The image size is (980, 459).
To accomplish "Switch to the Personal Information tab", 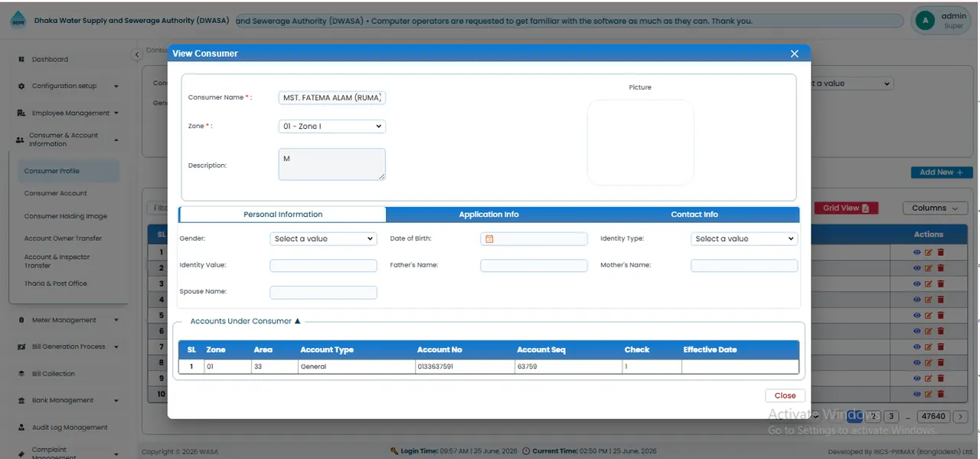I will 283,215.
